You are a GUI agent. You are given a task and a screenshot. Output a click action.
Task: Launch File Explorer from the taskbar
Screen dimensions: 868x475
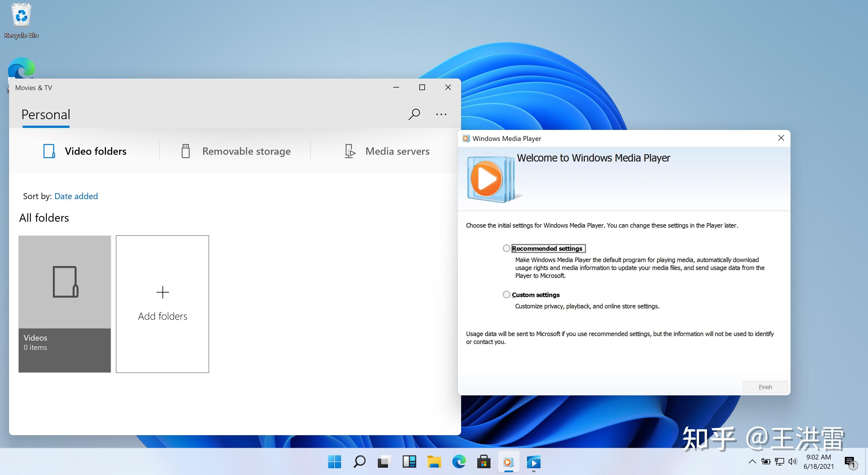pos(434,462)
